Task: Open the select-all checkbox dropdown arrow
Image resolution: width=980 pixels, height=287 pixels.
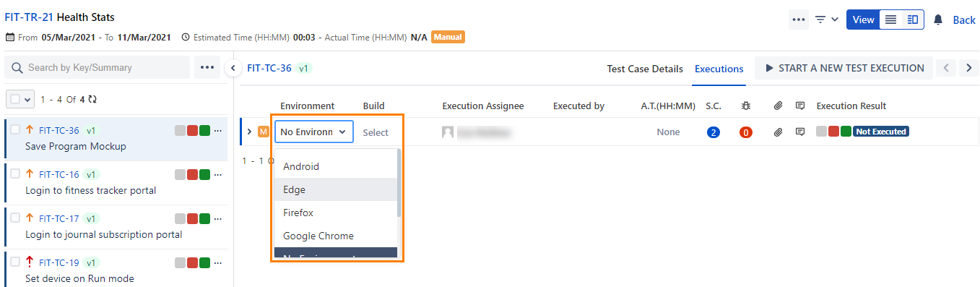Action: coord(27,99)
